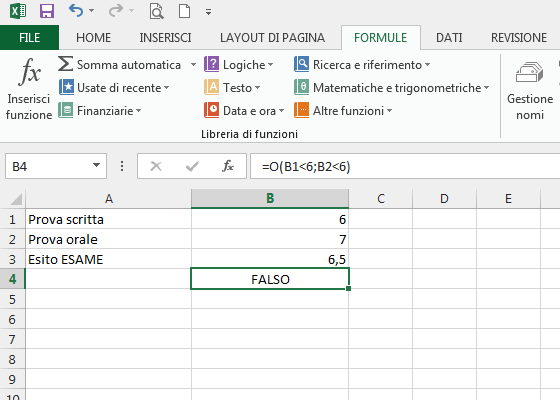The image size is (560, 400).
Task: Click inside the formula bar text field
Action: click(x=405, y=166)
